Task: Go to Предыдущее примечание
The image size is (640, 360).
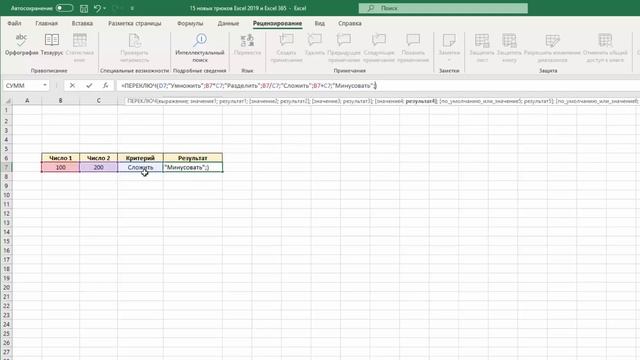Action: tap(344, 48)
